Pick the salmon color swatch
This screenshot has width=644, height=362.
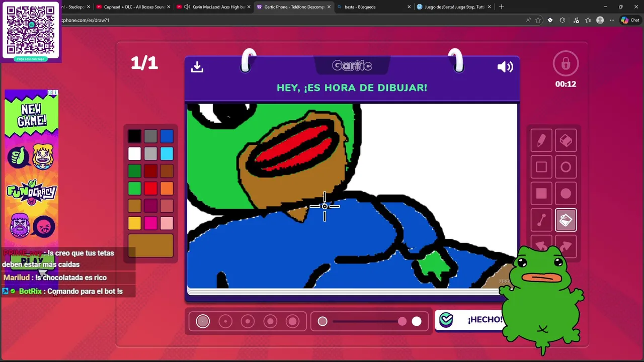pos(167,206)
